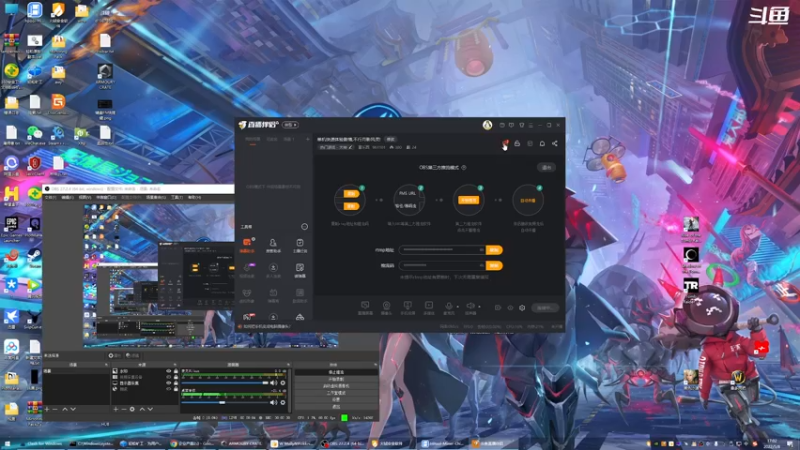
Task: Hide the 显示器采集 source in OBS
Action: (169, 383)
